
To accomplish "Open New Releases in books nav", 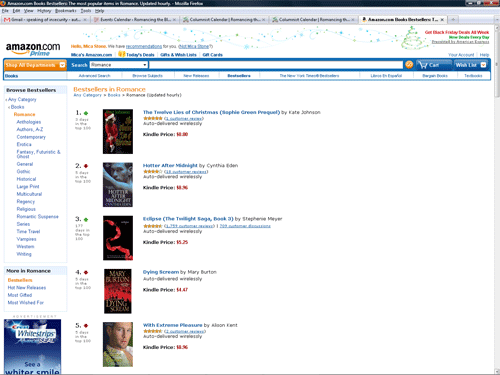I will (x=196, y=76).
